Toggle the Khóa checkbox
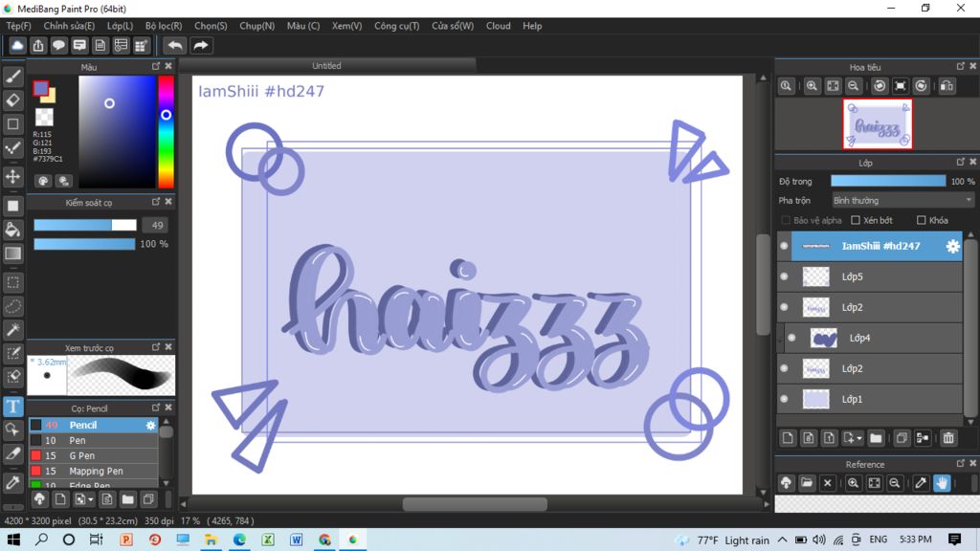 922,221
